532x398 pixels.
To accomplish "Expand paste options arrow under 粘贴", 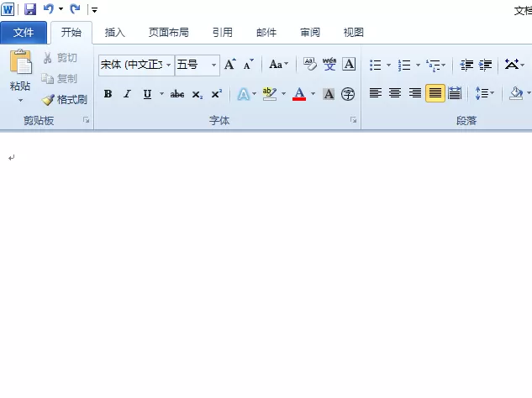I will coord(20,101).
